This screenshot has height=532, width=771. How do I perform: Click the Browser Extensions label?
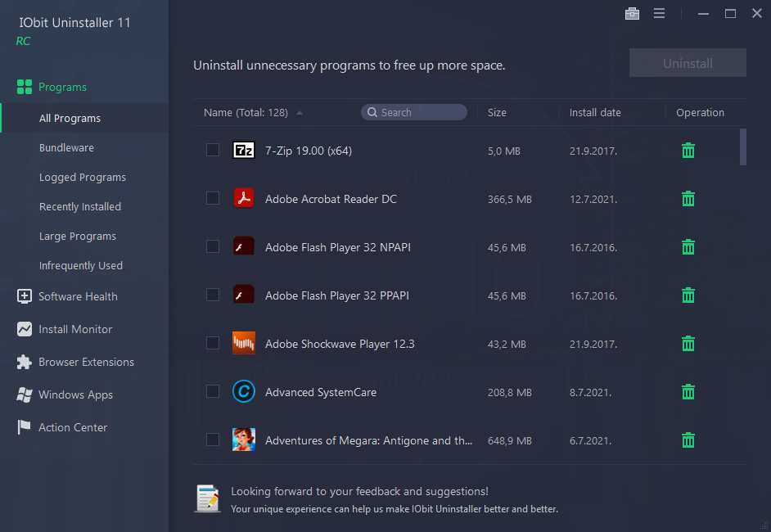click(x=86, y=362)
